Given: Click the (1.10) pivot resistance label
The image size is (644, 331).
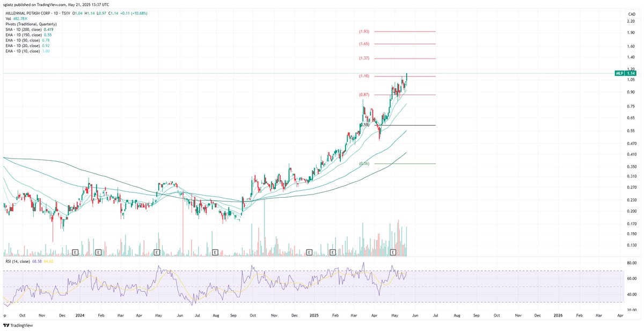Looking at the screenshot, I should [x=364, y=76].
